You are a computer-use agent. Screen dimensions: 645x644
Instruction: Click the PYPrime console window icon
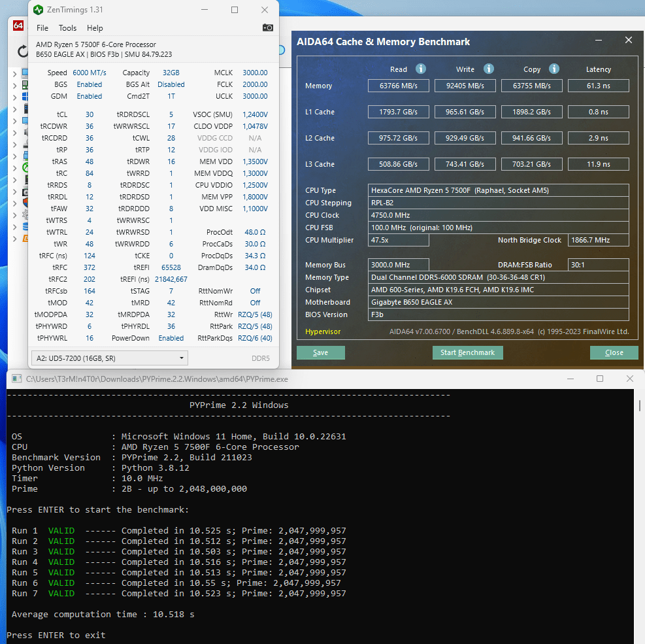pos(16,379)
